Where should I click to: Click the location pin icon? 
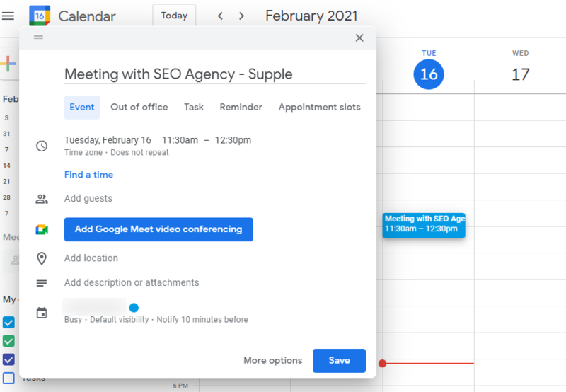pos(42,258)
